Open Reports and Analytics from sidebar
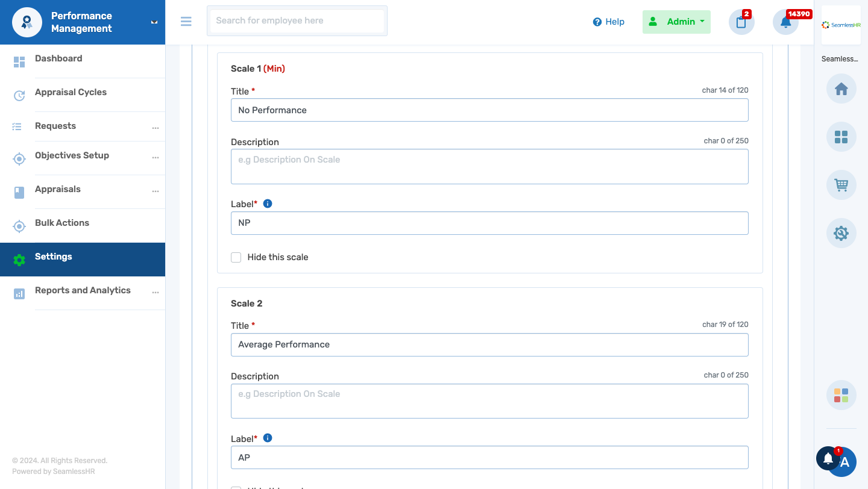This screenshot has height=489, width=868. (x=83, y=290)
